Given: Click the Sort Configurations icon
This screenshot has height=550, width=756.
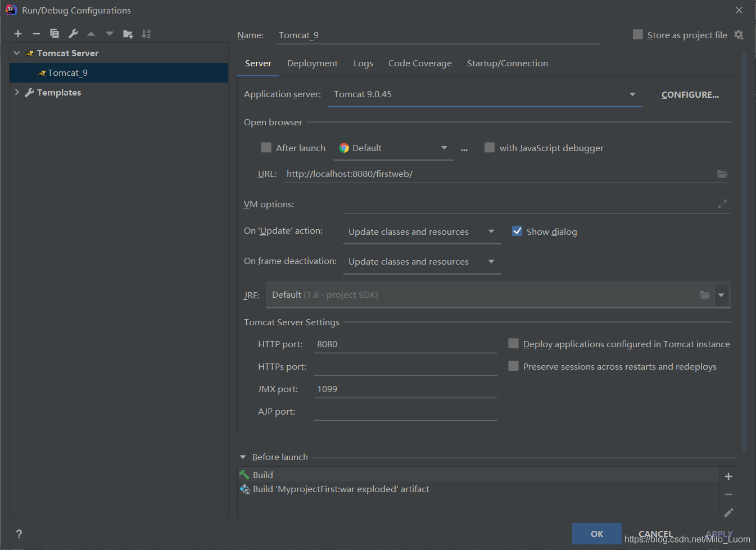Looking at the screenshot, I should pyautogui.click(x=146, y=34).
